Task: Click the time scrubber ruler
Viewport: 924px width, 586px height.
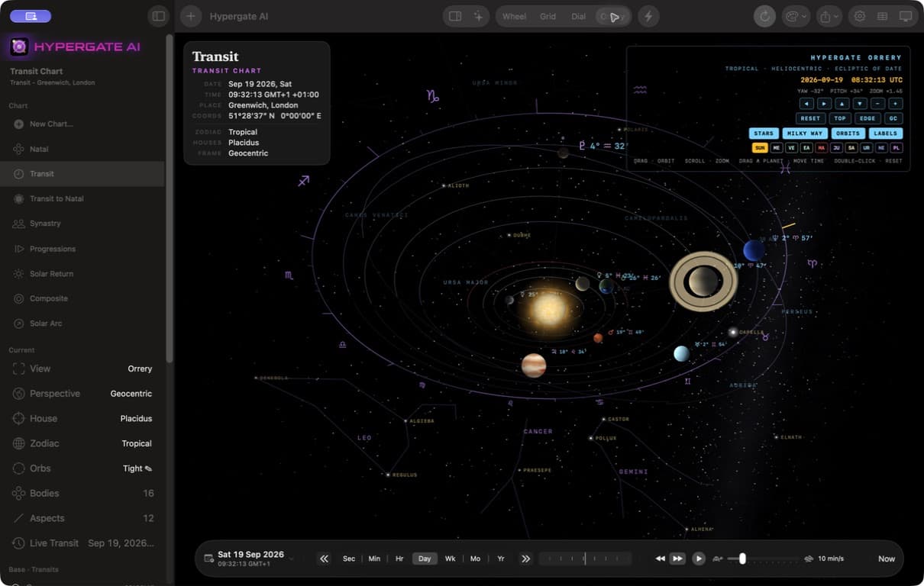Action: (x=586, y=559)
